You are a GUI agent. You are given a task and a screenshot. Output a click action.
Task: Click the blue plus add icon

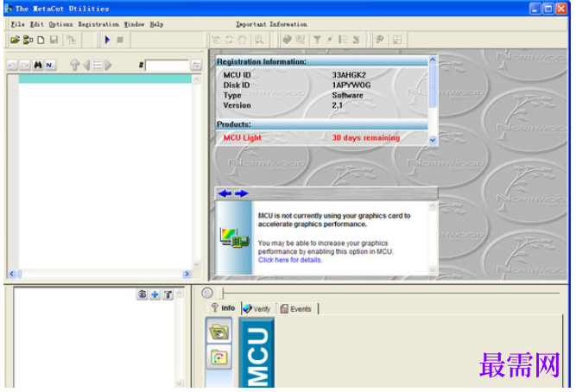click(x=155, y=294)
